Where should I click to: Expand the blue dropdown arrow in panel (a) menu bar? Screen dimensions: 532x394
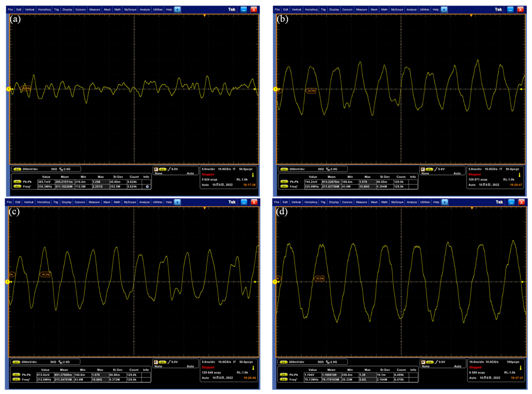pos(177,10)
